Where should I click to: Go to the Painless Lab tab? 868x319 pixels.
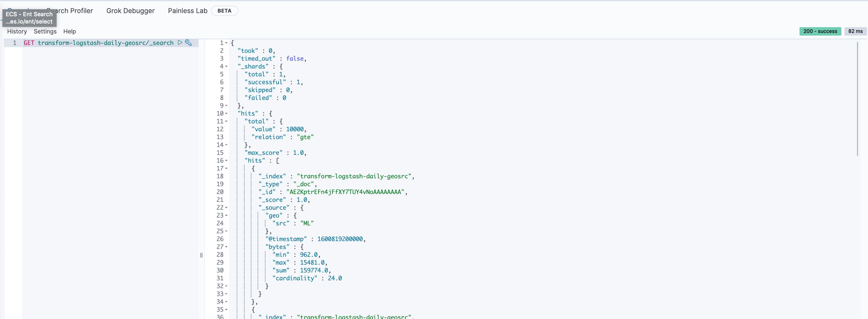click(188, 11)
